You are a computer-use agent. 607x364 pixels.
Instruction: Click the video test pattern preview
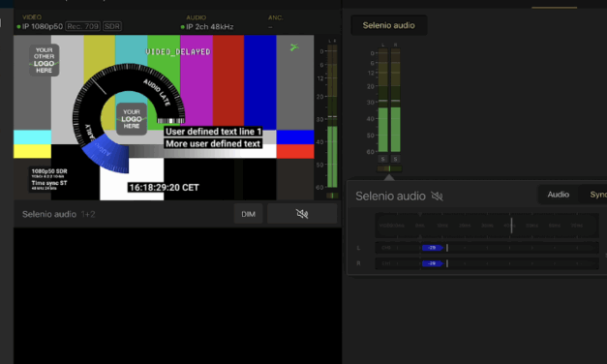pos(164,118)
